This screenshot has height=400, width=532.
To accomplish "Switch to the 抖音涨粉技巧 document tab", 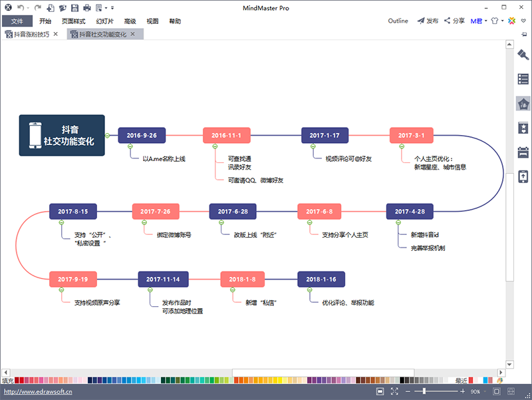I will [31, 35].
